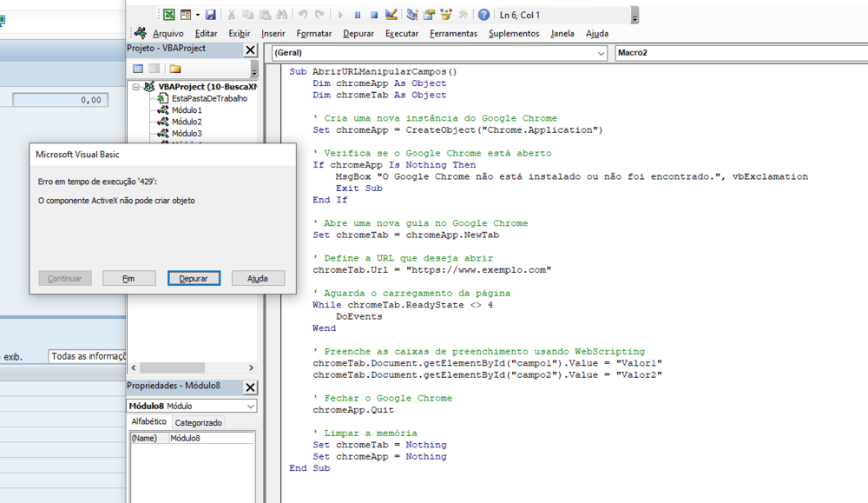868x503 pixels.
Task: Open the (Geral) object dropdown
Action: [x=602, y=53]
